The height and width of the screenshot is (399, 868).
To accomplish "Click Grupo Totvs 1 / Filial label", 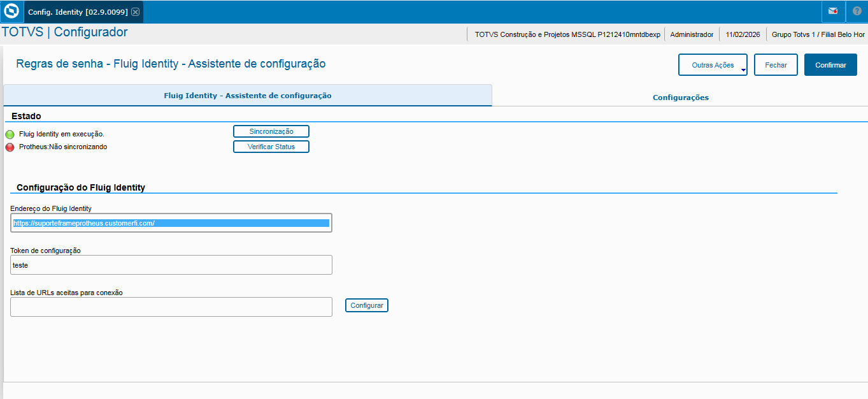I will click(x=818, y=34).
